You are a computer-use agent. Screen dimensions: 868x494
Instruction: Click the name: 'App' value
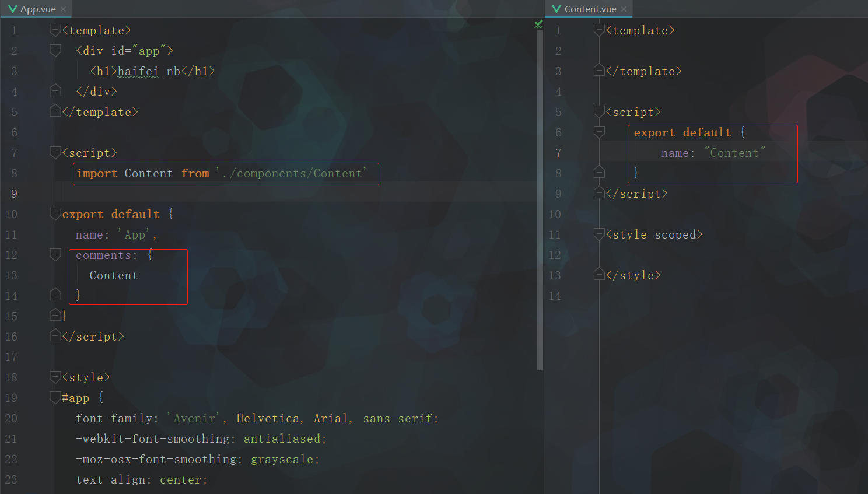click(x=135, y=234)
